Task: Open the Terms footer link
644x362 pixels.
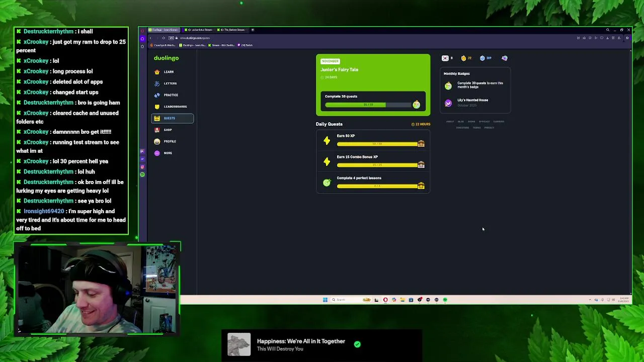Action: coord(476,128)
